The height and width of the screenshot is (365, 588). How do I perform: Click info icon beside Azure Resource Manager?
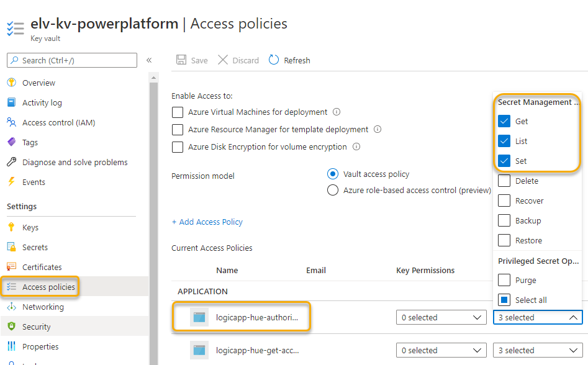[x=378, y=129]
